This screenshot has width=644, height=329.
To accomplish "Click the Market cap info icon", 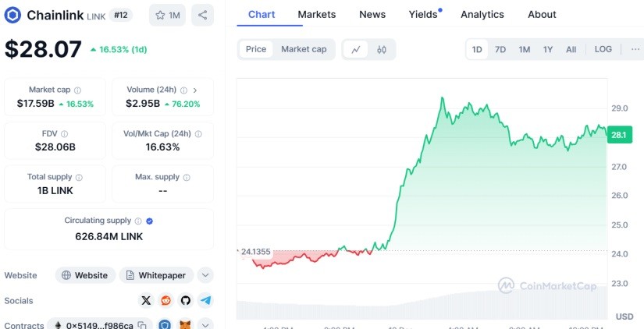I will [x=77, y=90].
